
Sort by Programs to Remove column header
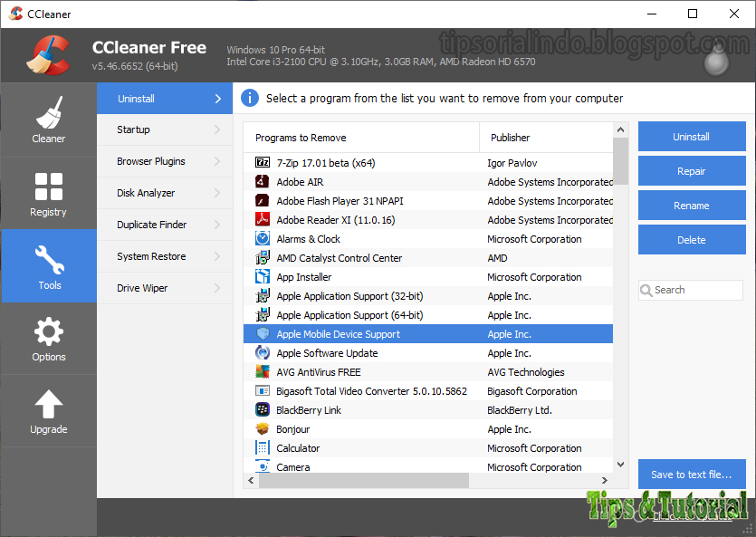(x=361, y=138)
